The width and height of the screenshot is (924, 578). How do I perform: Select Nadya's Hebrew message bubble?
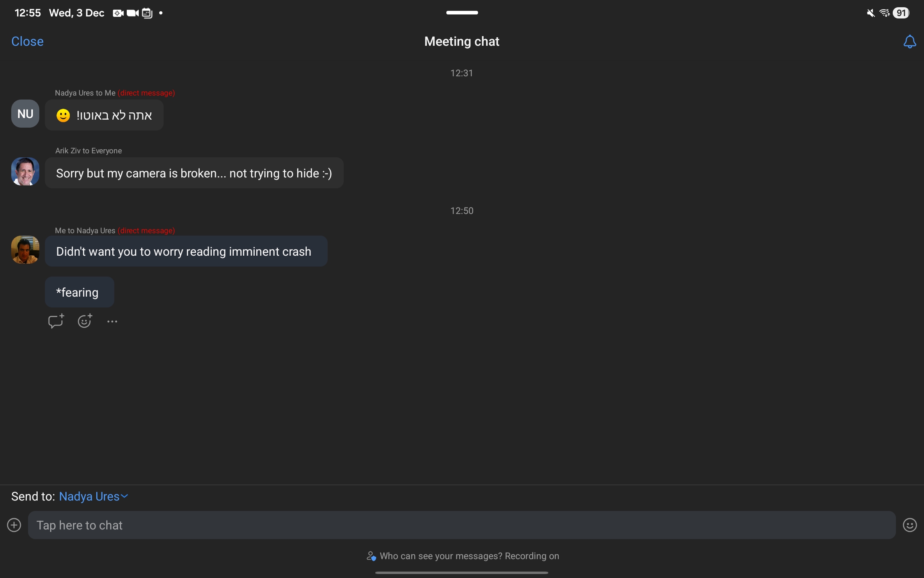[104, 115]
